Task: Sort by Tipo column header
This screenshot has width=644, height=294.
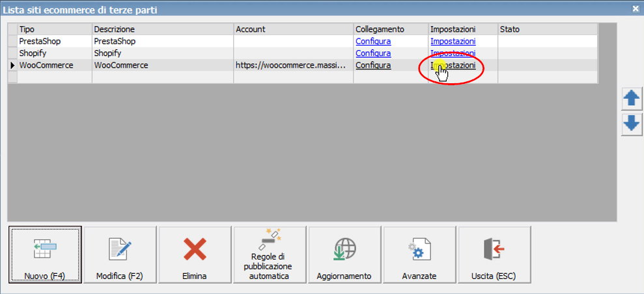Action: click(55, 29)
